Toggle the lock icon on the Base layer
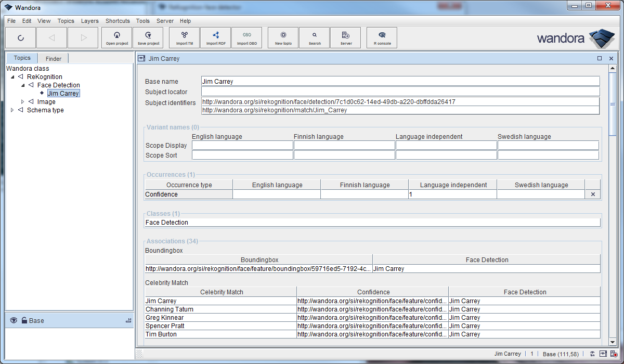624x364 pixels. [x=24, y=320]
